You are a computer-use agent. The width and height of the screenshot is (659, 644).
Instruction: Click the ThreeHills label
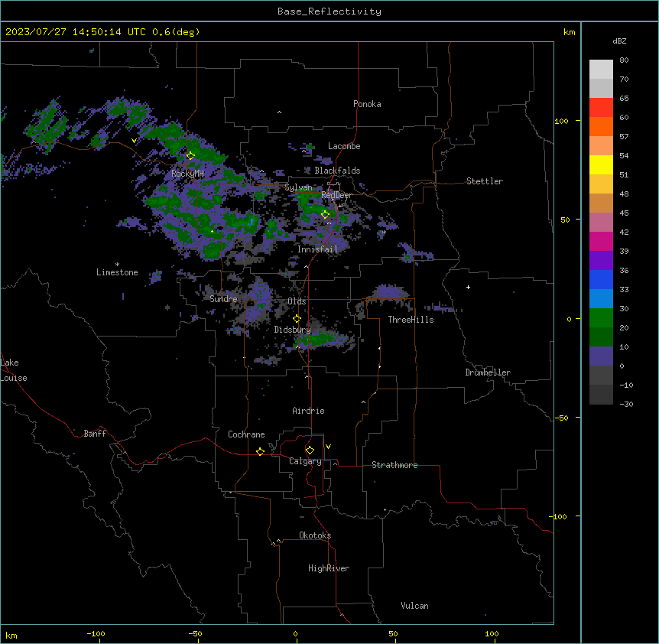(411, 320)
